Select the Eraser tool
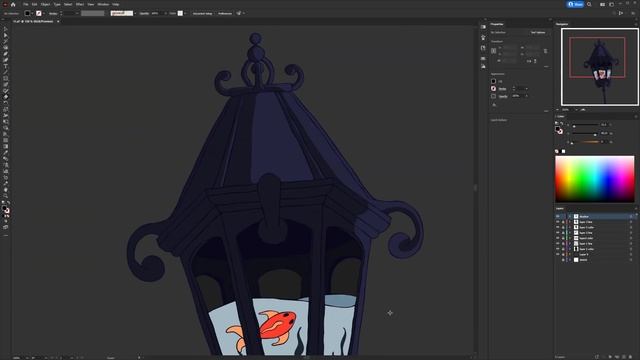Screen dimensions: 640x360 click(6, 97)
